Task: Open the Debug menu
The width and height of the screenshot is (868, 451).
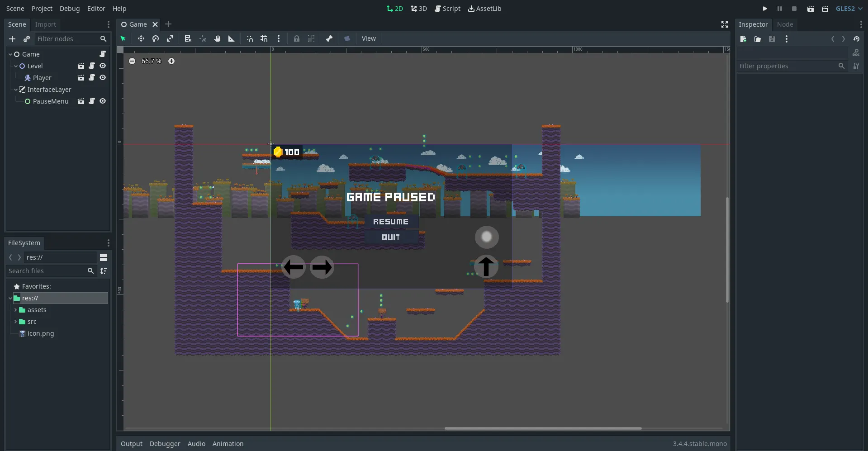Action: click(x=70, y=9)
